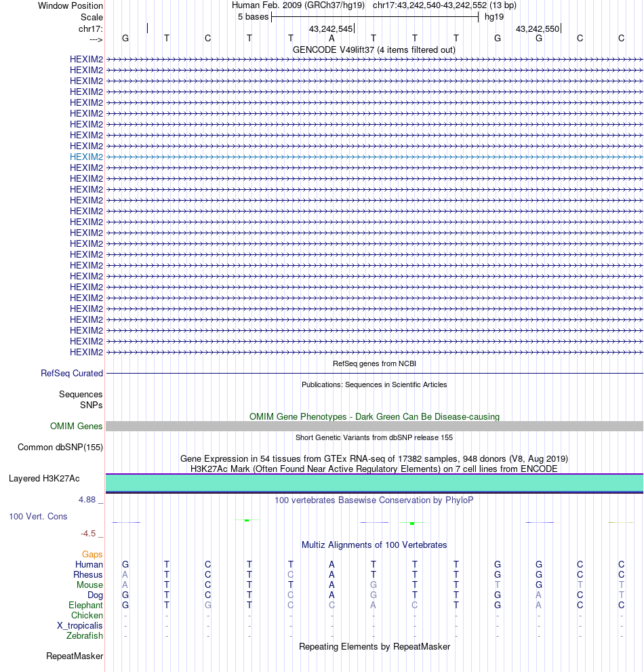Click the chr17: ruler label
Screen dimensions: 644x672
[90, 29]
